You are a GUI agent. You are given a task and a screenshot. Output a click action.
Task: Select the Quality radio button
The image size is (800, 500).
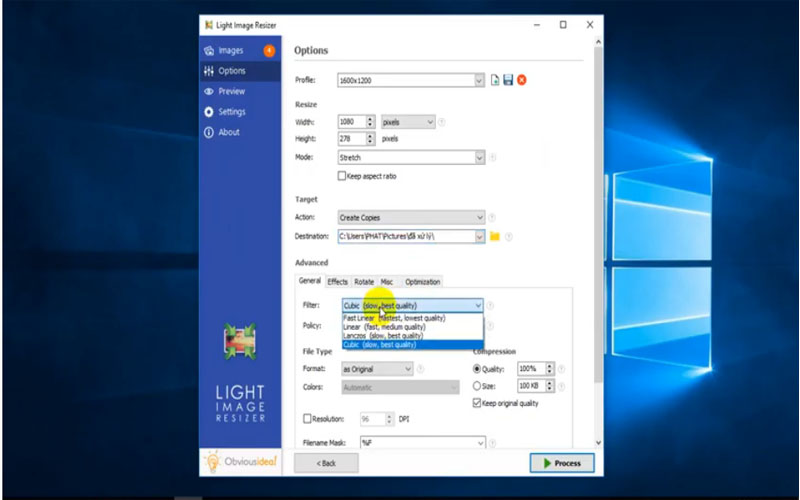pos(477,369)
